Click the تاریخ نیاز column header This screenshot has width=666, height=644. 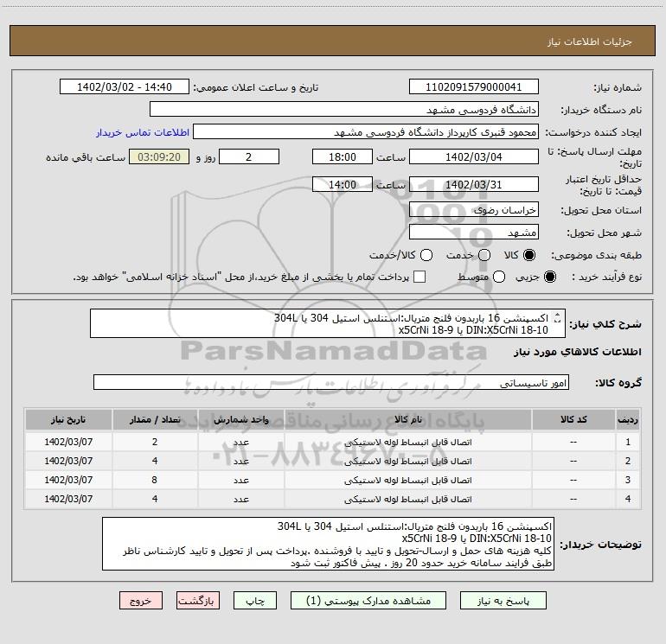68,419
